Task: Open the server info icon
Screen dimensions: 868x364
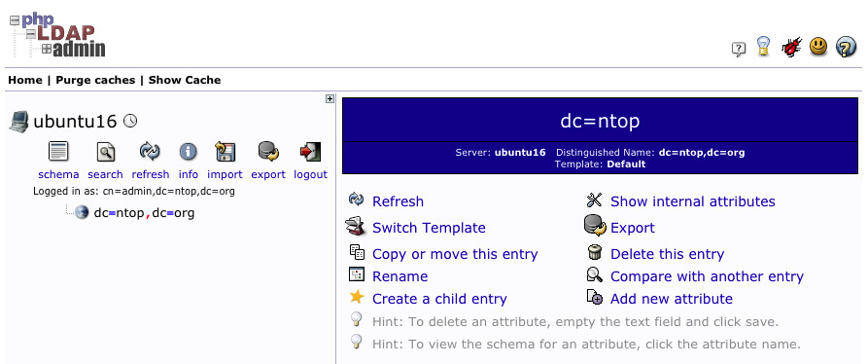Action: 189,152
